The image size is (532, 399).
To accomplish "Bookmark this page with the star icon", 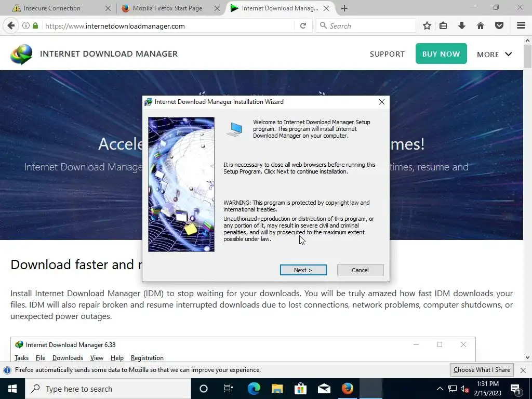I will click(x=427, y=26).
